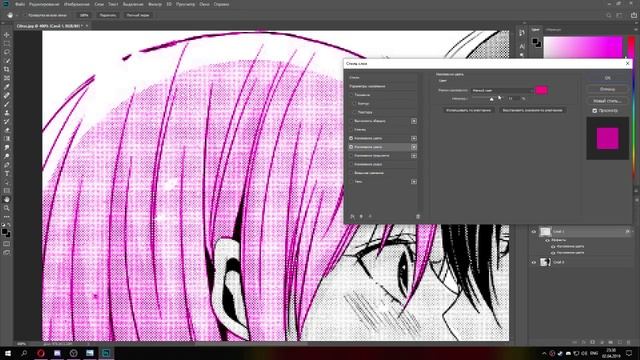
Task: Open the Изображение menu
Action: coord(76,4)
